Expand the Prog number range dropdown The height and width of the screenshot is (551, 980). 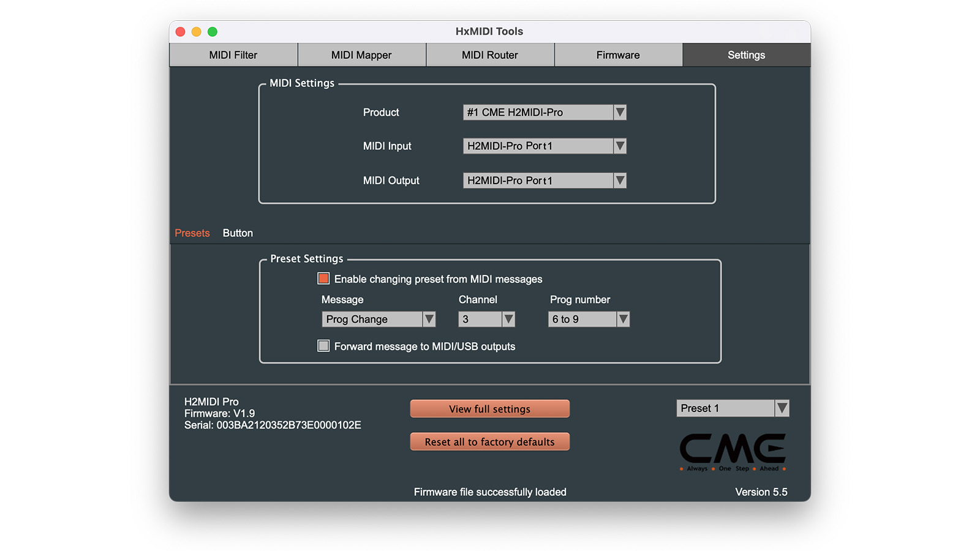click(x=588, y=319)
